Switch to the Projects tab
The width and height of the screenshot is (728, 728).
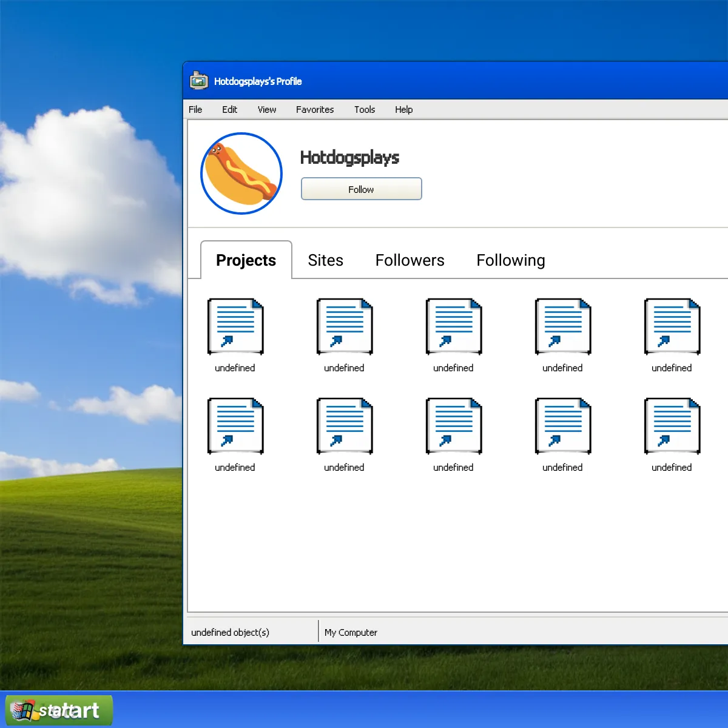[246, 260]
